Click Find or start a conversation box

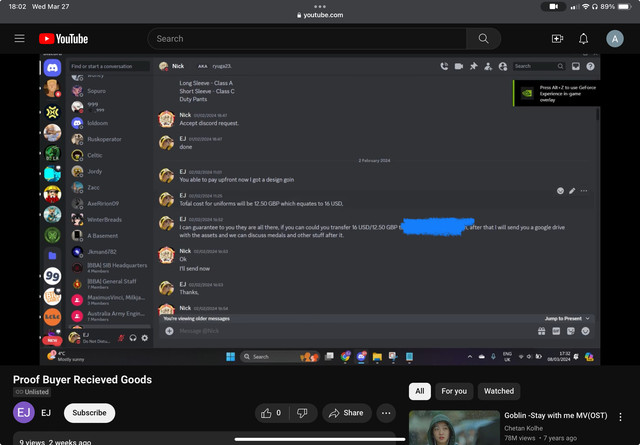coord(109,66)
